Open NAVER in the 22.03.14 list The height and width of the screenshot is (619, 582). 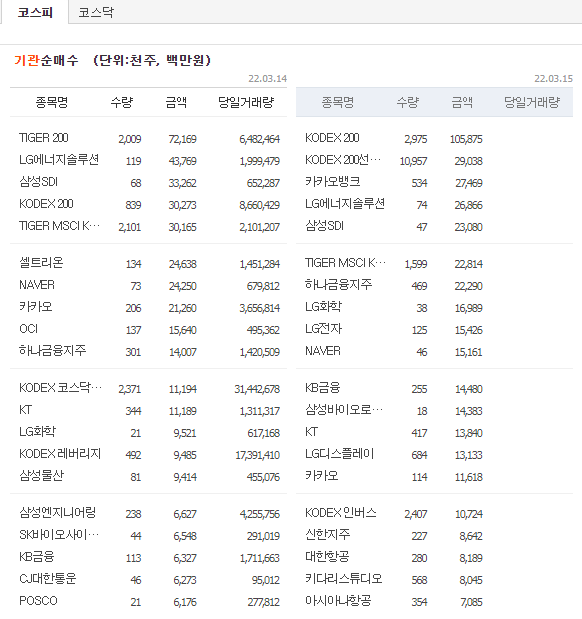pos(37,285)
